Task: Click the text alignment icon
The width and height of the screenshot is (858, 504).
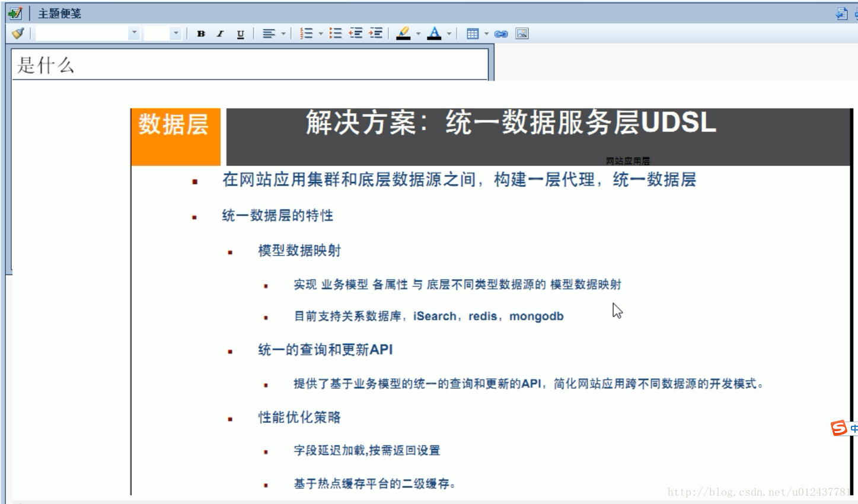Action: pos(269,34)
